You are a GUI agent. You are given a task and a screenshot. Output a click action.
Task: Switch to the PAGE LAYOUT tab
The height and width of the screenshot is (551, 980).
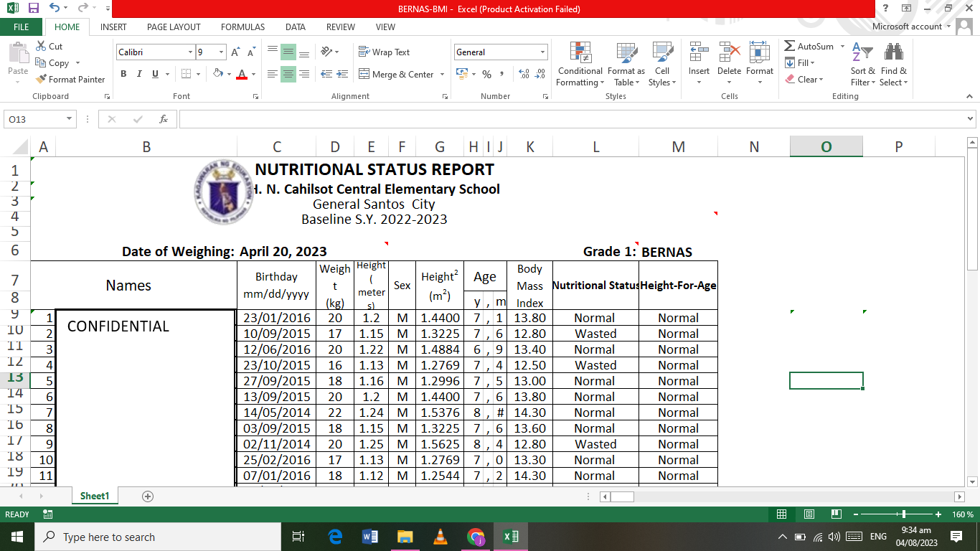(x=174, y=27)
